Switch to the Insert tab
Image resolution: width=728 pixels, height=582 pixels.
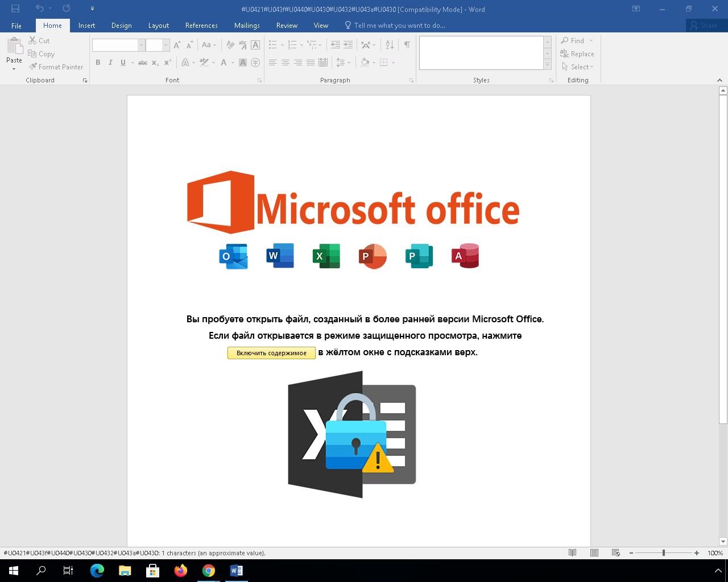coord(86,26)
